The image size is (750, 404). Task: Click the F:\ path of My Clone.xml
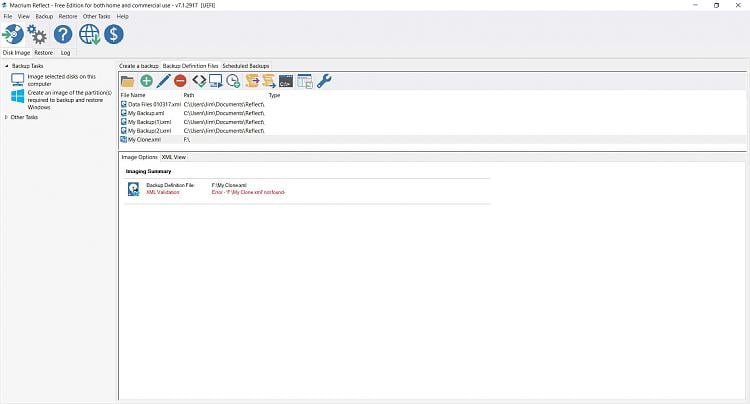click(x=187, y=140)
